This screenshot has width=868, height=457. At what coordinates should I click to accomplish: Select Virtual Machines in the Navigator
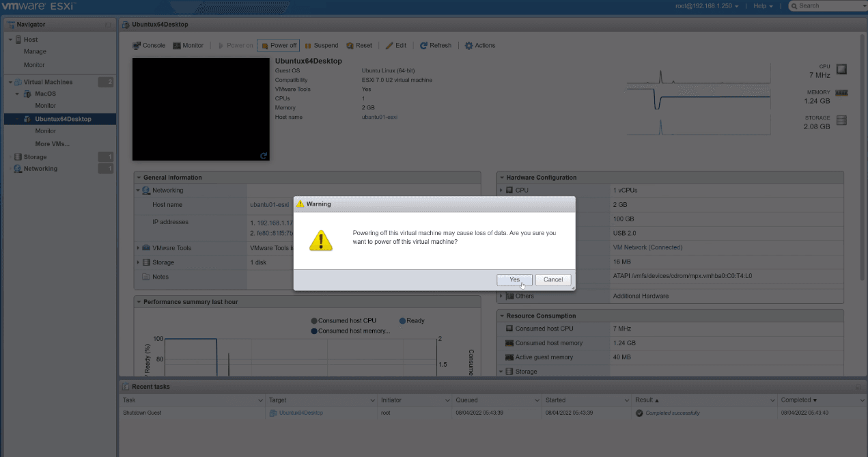click(48, 82)
